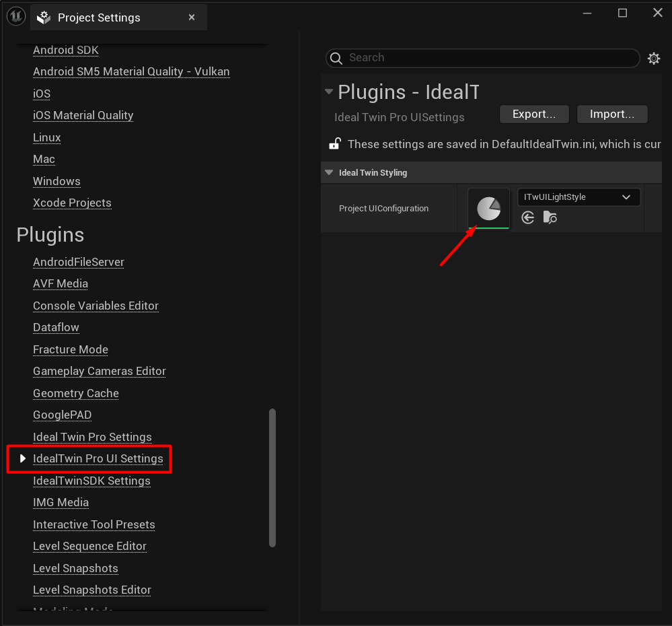Open Ideal Twin Pro Settings category
The height and width of the screenshot is (626, 672).
[x=92, y=437]
